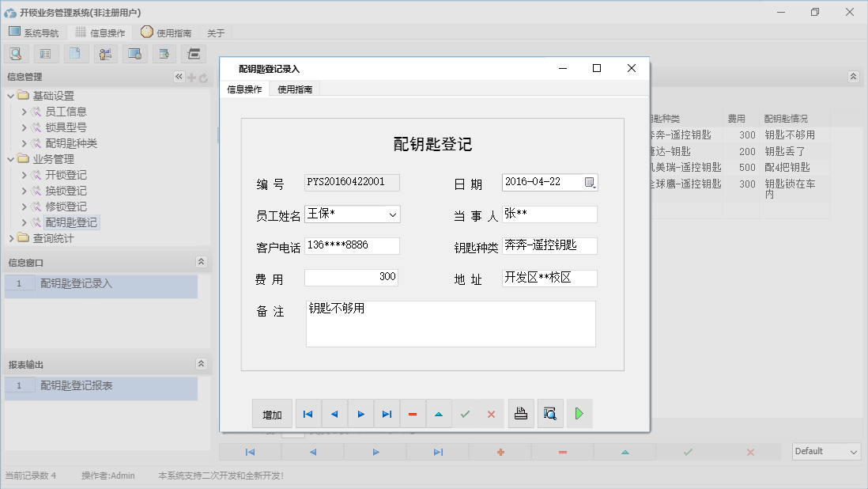Click the green run arrow in the dialog
The image size is (868, 489).
pyautogui.click(x=579, y=413)
